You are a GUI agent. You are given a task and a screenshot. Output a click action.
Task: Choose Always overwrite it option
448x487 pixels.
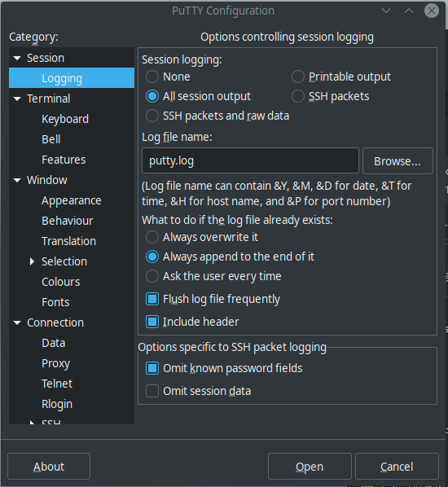(x=152, y=237)
